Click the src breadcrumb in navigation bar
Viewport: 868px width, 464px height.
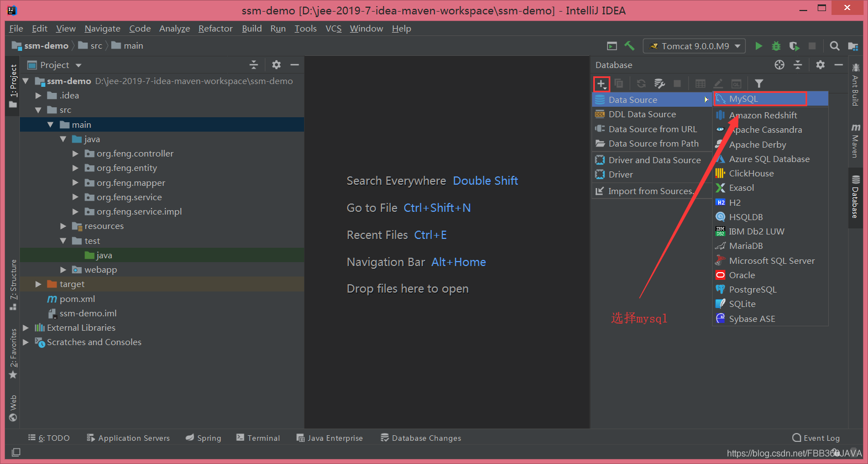point(96,46)
